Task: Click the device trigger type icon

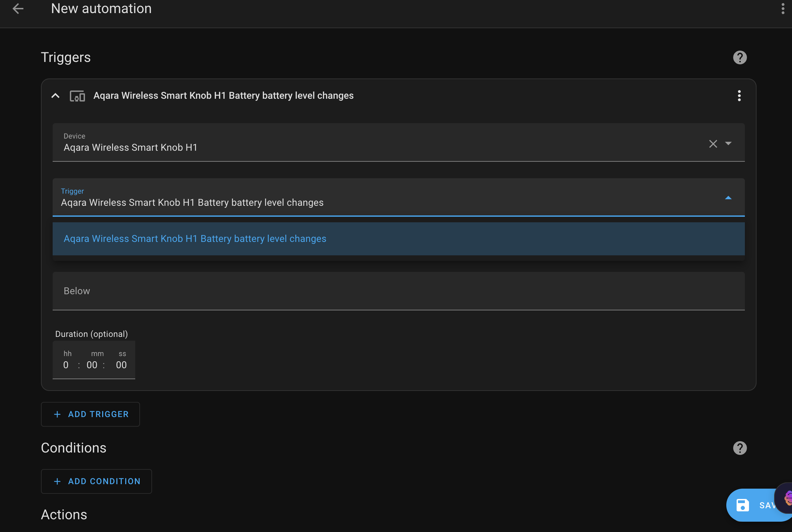Action: click(x=77, y=96)
